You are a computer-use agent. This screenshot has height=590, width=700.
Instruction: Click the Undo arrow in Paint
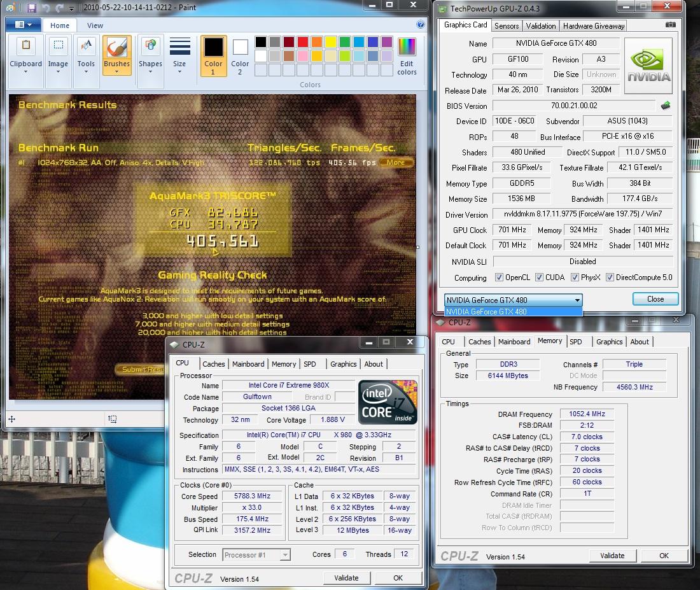(x=46, y=8)
